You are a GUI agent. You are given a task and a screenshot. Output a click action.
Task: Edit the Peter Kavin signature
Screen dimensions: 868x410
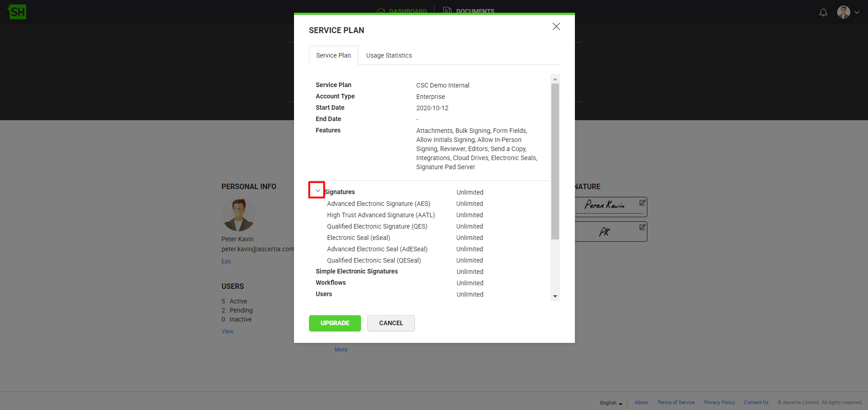(x=642, y=203)
